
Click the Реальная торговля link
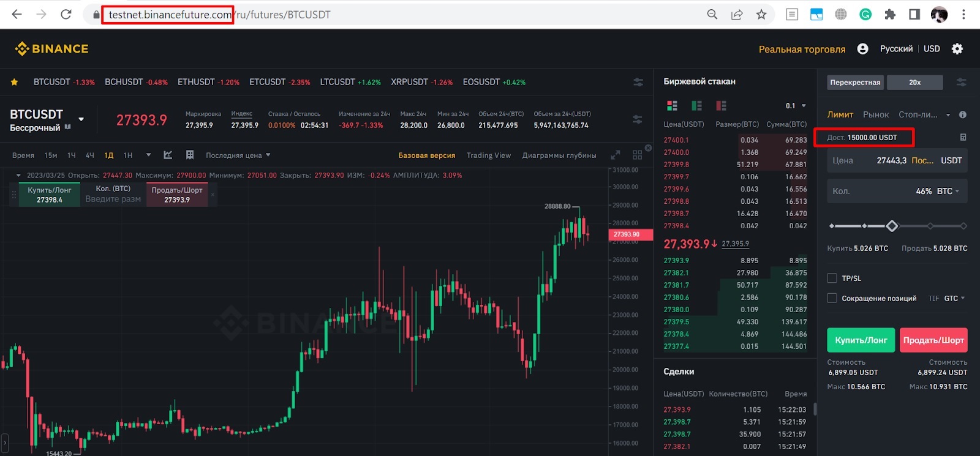point(802,49)
